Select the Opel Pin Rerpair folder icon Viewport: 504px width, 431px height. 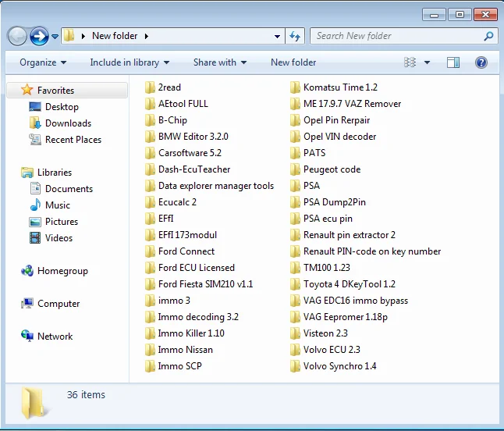[295, 120]
